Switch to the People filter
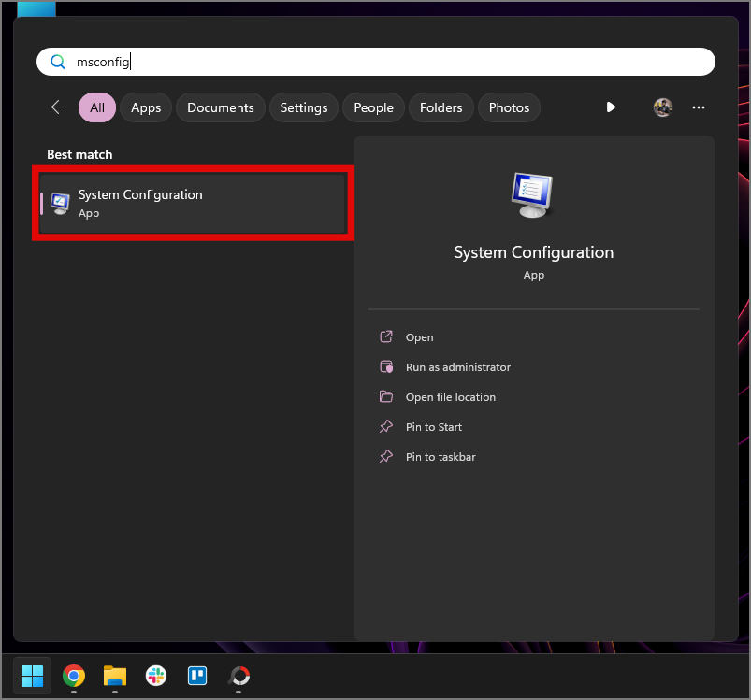The image size is (751, 700). coord(373,107)
